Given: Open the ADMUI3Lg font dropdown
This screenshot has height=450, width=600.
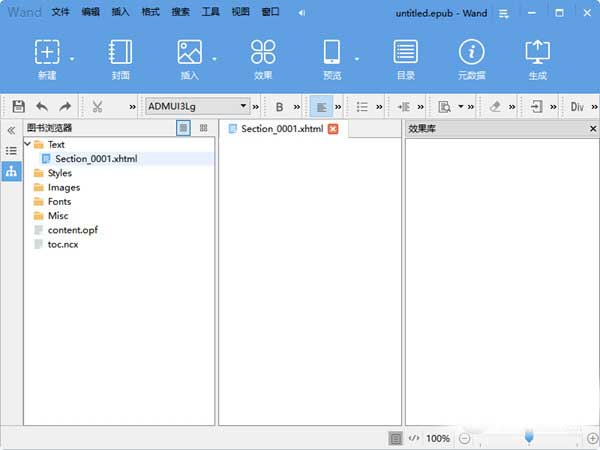Looking at the screenshot, I should [242, 106].
